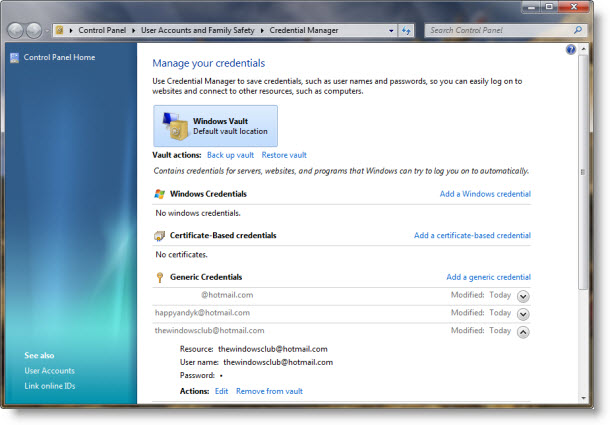Click the vertical scrollbar thumb
The image size is (610, 425).
[x=583, y=172]
